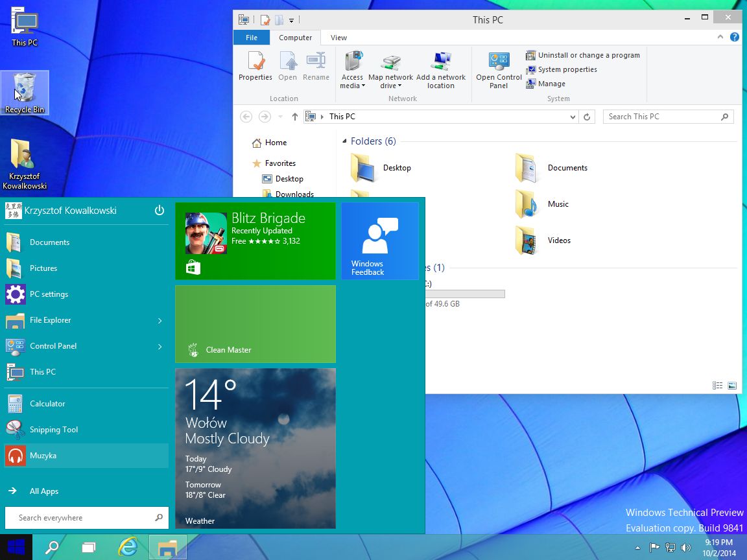The height and width of the screenshot is (560, 747).
Task: Click the Start button on taskbar
Action: 16,547
